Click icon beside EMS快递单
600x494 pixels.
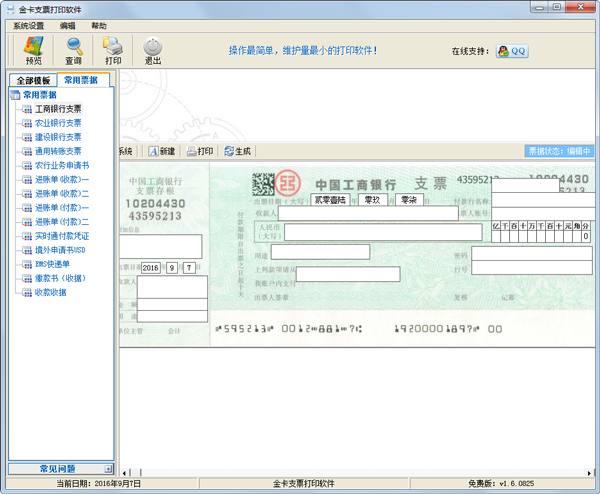[x=27, y=265]
